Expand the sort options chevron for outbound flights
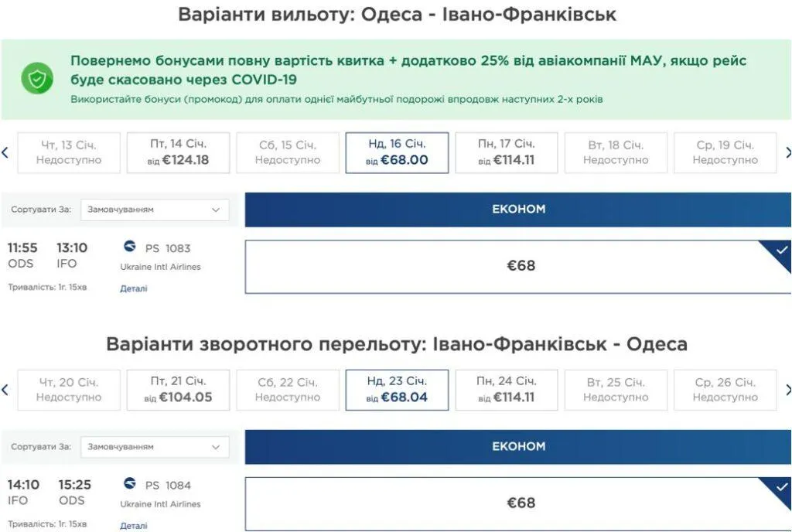 coord(214,210)
